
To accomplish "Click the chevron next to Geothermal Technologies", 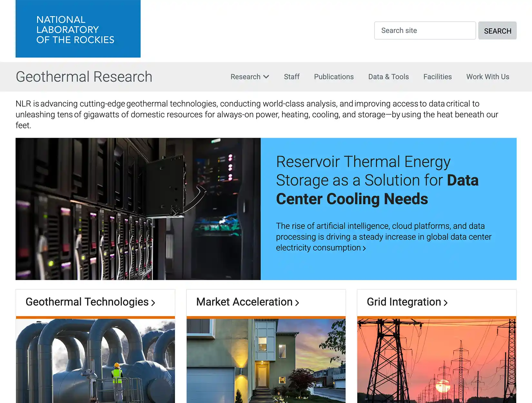I will (153, 302).
